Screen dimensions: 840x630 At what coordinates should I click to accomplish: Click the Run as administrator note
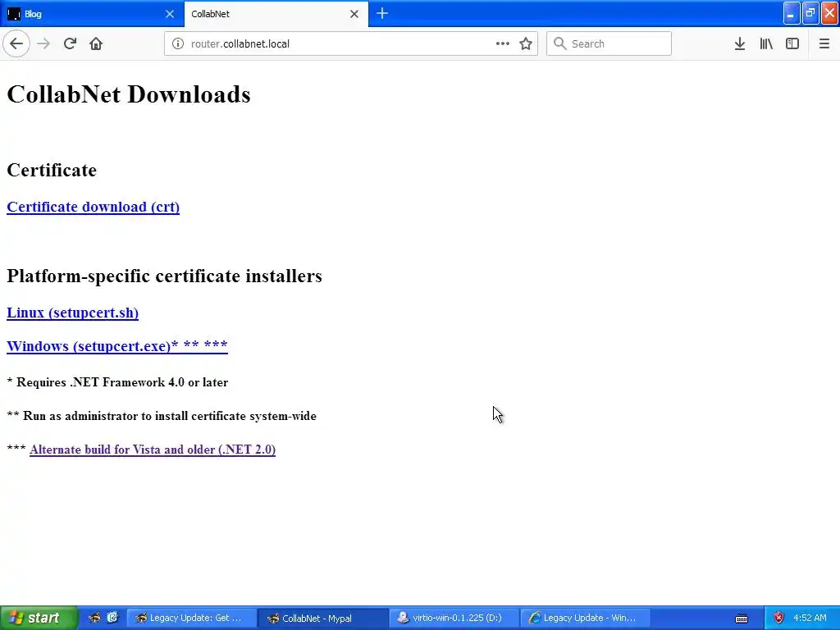[x=162, y=416]
